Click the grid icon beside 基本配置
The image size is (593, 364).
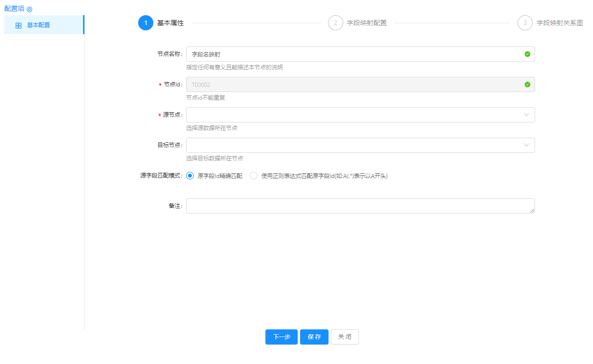(x=19, y=26)
